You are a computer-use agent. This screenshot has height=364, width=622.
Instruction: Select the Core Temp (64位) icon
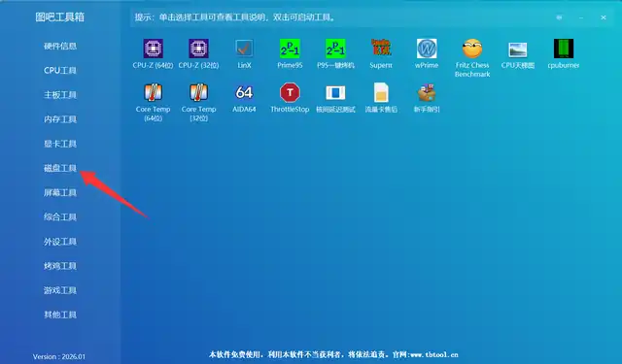point(154,92)
